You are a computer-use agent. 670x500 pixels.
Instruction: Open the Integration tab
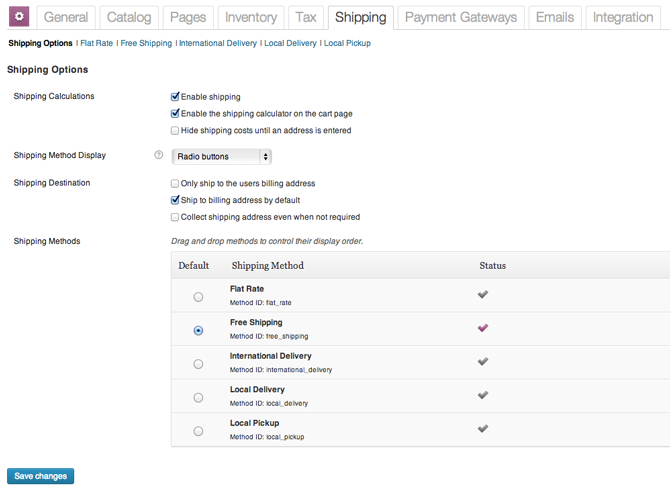click(623, 17)
